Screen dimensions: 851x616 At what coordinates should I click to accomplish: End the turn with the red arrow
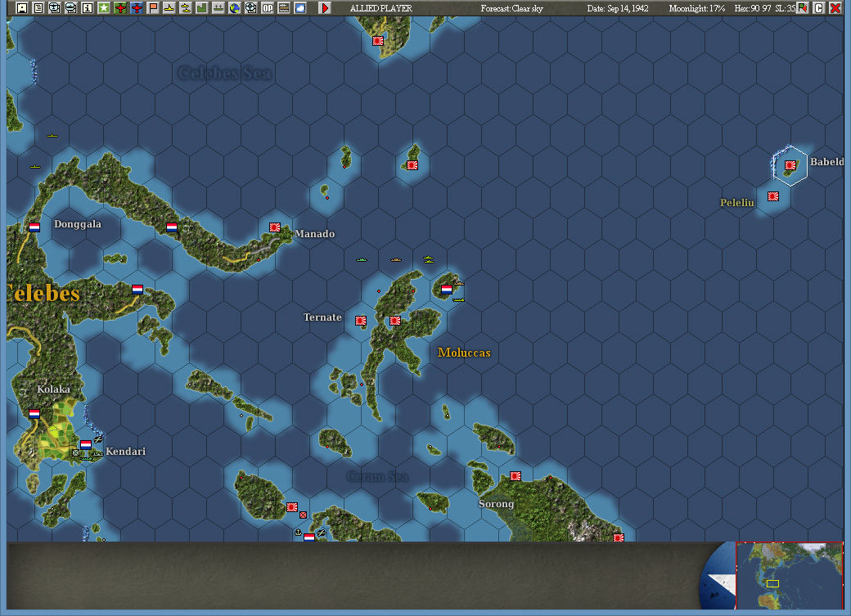coord(322,8)
